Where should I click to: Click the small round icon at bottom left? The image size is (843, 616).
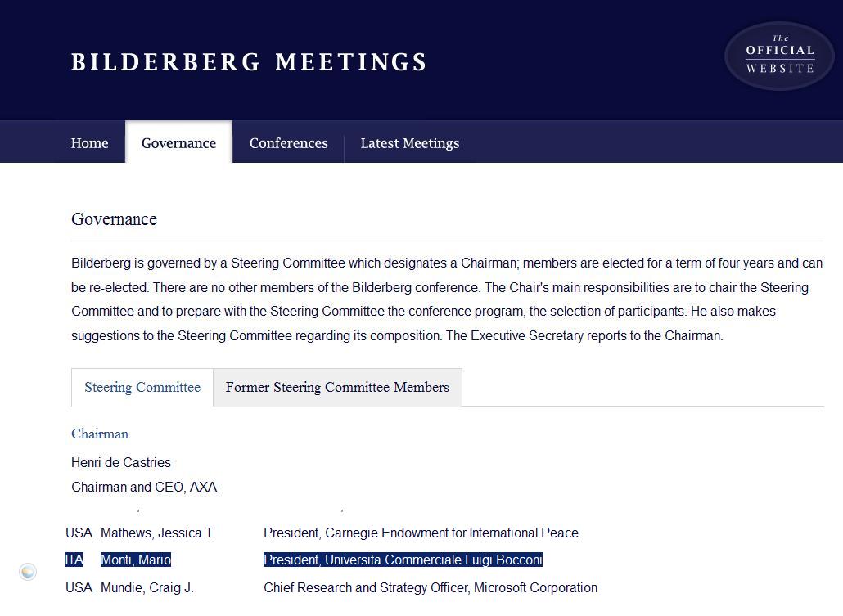pyautogui.click(x=28, y=571)
